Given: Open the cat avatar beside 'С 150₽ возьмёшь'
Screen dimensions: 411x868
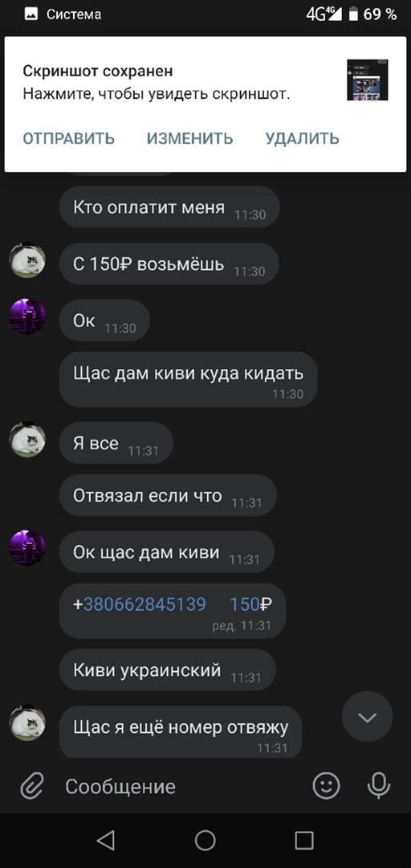Looking at the screenshot, I should tap(27, 260).
